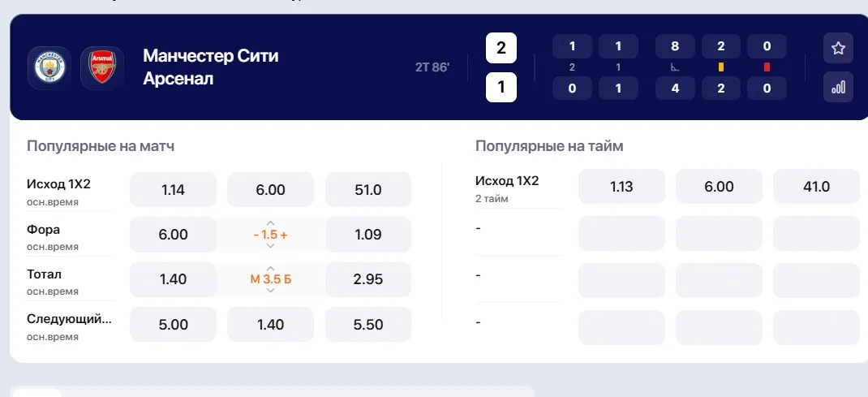The height and width of the screenshot is (397, 868).
Task: Decrease handicap value with down chevron
Action: (271, 245)
